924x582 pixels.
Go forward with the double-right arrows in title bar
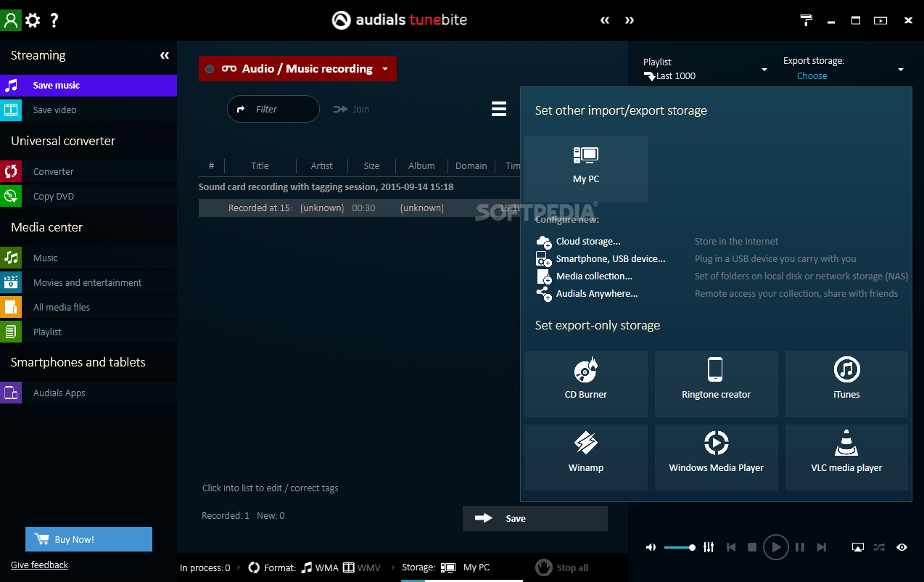[630, 20]
